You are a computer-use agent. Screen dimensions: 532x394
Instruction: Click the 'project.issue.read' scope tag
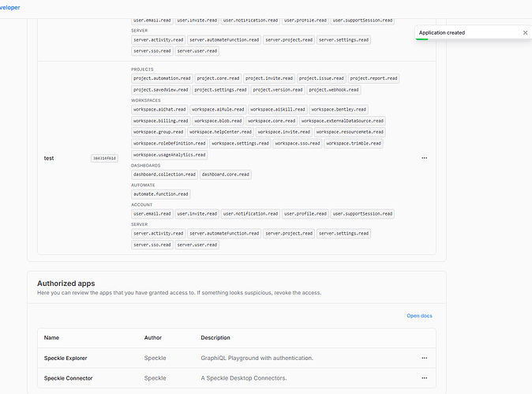pyautogui.click(x=321, y=78)
